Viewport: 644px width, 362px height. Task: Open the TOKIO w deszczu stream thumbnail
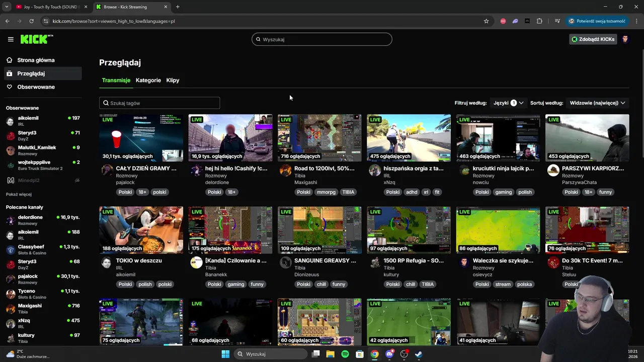141,230
